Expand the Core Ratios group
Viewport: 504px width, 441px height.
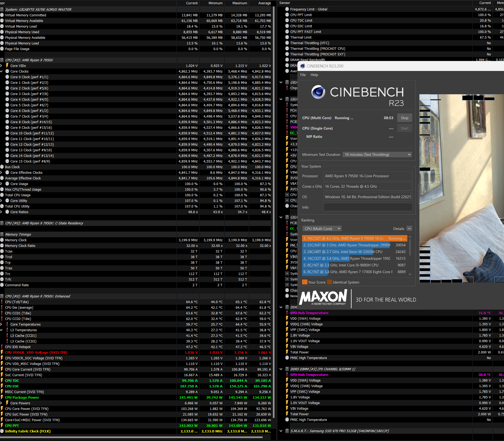(x=1, y=212)
